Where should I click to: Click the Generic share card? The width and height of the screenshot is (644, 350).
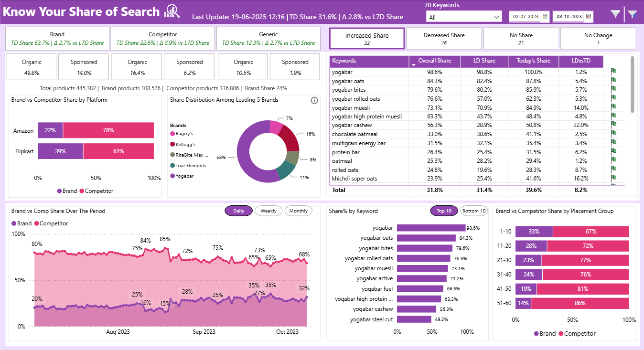(x=268, y=38)
